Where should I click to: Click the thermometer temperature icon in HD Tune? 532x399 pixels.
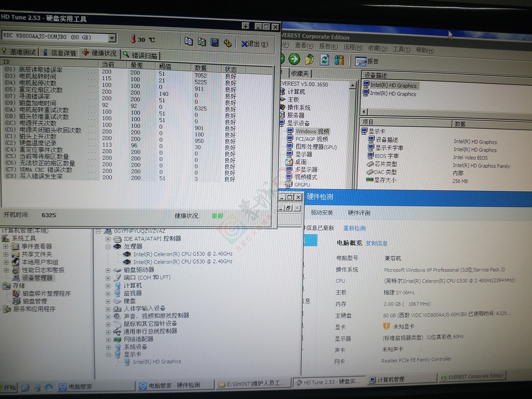pyautogui.click(x=133, y=39)
